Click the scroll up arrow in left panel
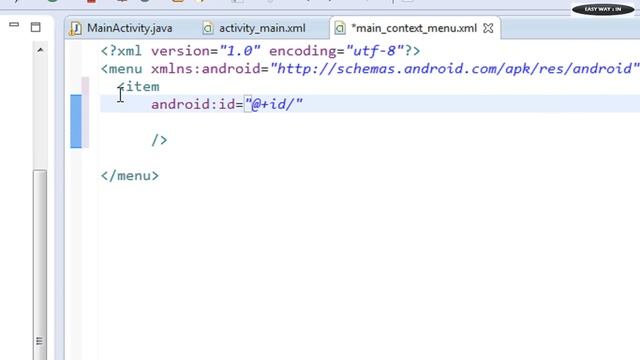640x360 pixels. click(40, 50)
